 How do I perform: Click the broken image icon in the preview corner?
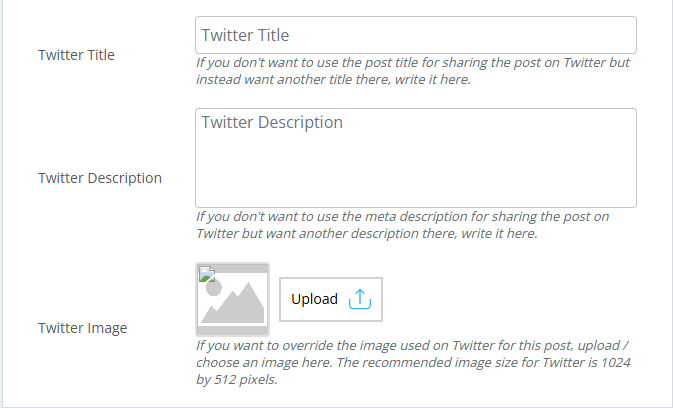coord(205,273)
